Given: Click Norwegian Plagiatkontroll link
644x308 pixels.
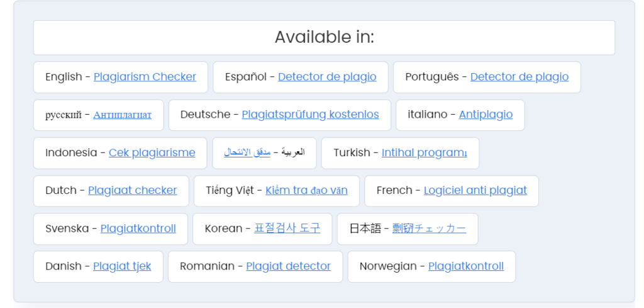Looking at the screenshot, I should (465, 266).
